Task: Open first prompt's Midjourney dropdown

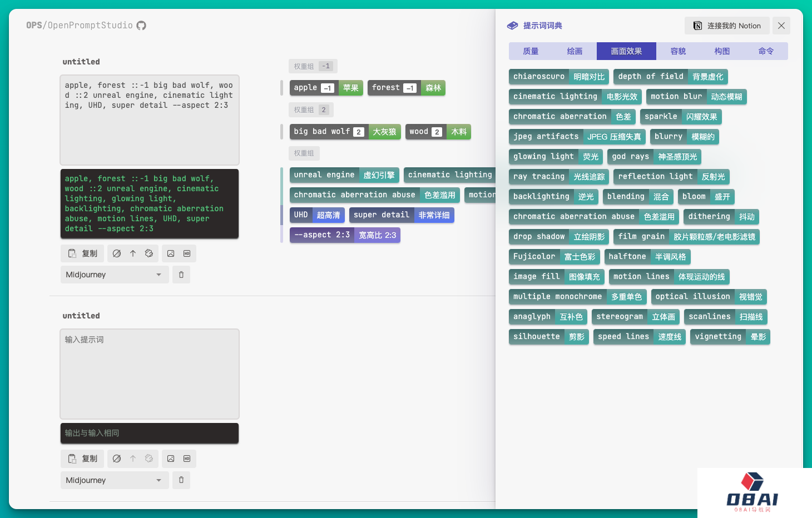Action: 114,275
